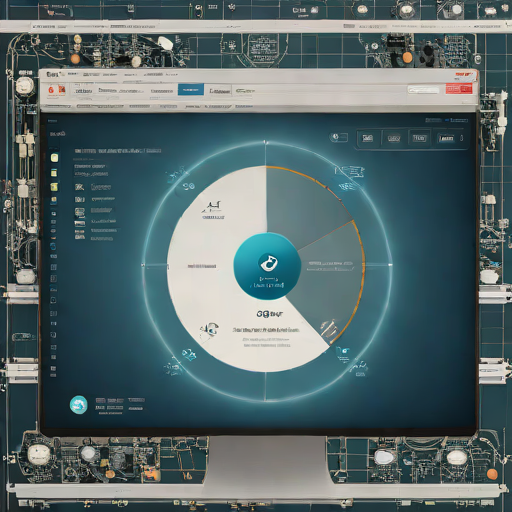This screenshot has height=512, width=512.
Task: Open the first text tab in the toolbar row
Action: 83,91
